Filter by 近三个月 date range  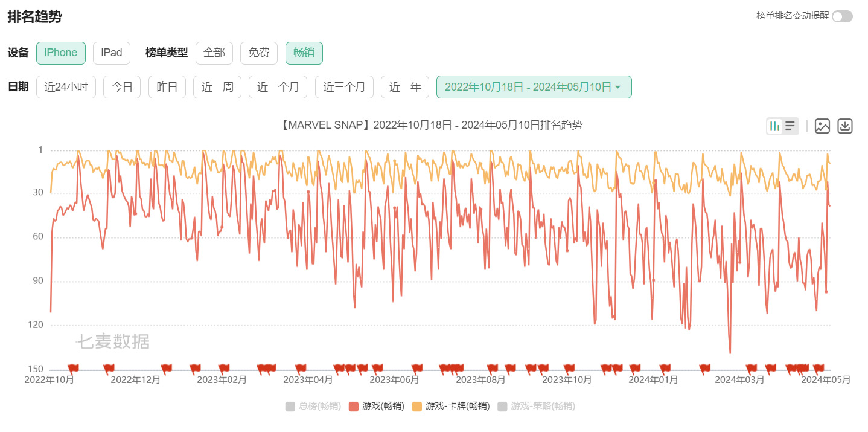point(344,87)
